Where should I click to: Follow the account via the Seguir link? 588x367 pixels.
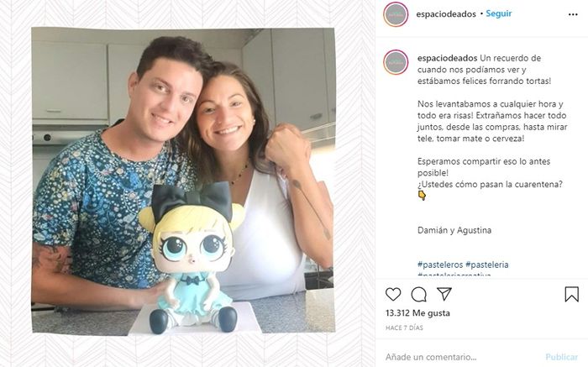(498, 13)
